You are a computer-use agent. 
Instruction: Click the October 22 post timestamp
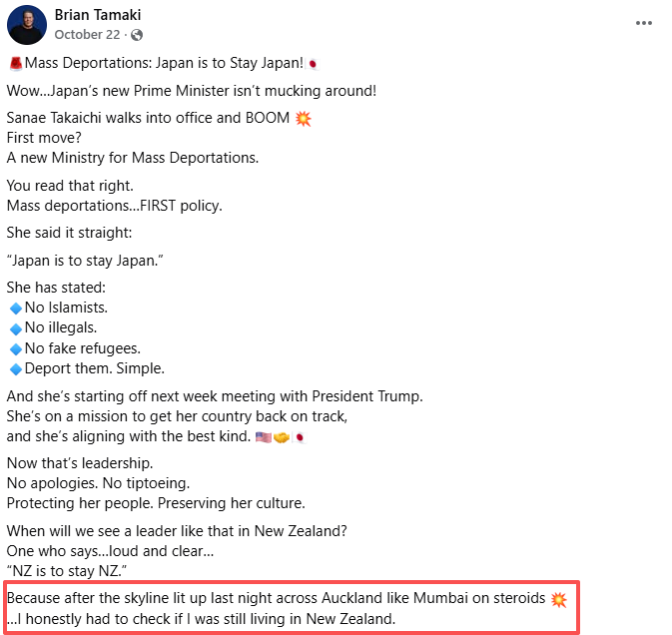tap(87, 34)
